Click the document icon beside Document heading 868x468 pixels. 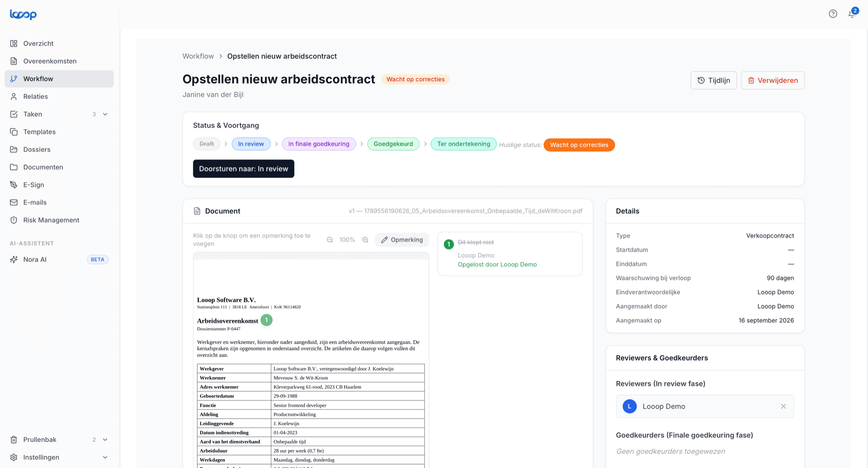[x=197, y=211]
